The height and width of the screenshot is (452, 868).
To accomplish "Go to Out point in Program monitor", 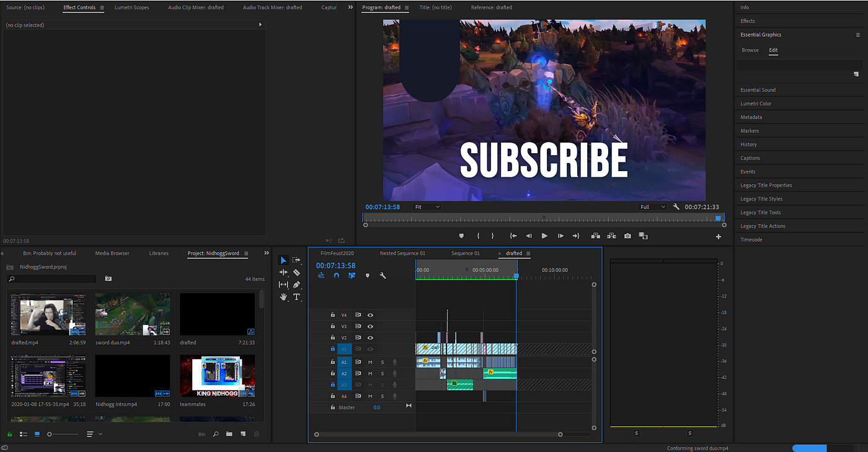I will 575,236.
